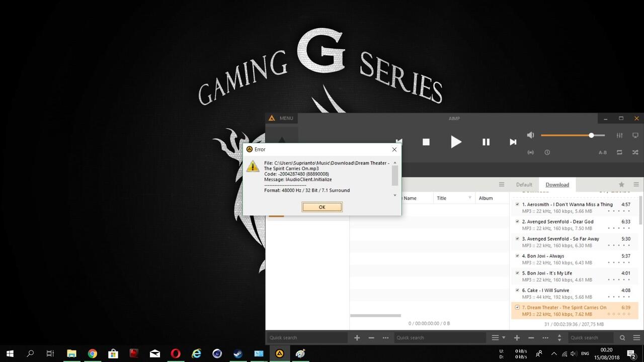Screen dimensions: 644x362
Task: Select track 6. Cake - I Will Survive
Action: point(574,293)
